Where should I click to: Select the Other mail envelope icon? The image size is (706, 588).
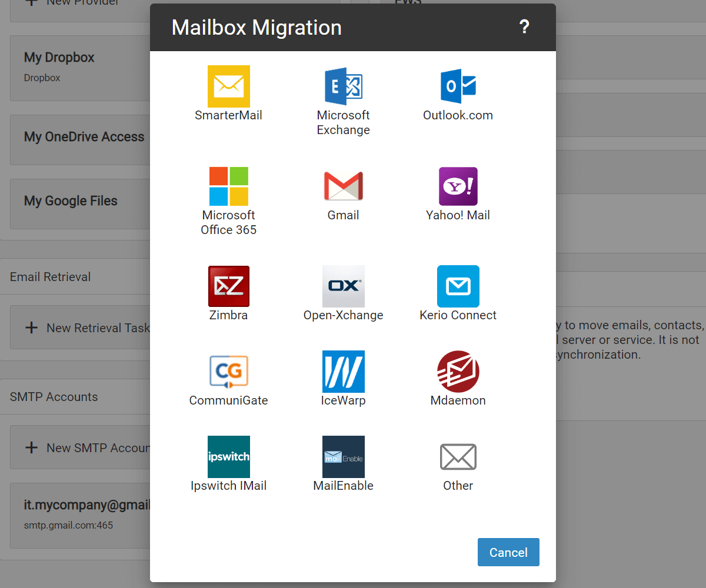[458, 457]
